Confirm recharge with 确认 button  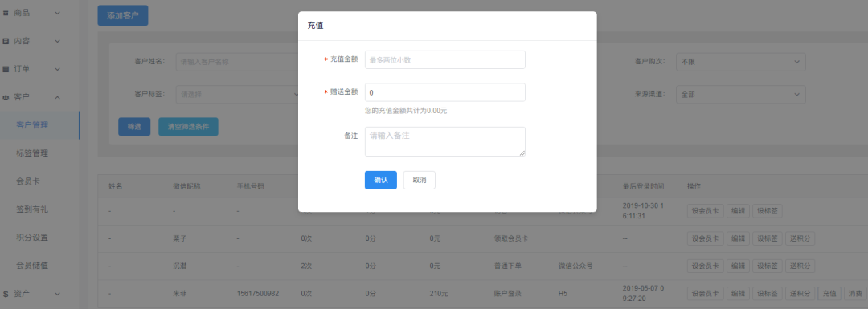(381, 181)
